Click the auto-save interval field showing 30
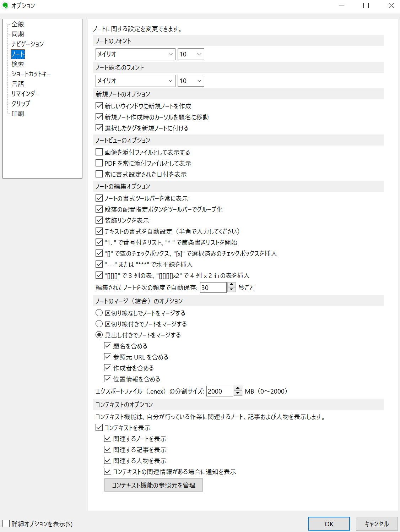Viewport: 400px width, 532px height. (x=213, y=287)
